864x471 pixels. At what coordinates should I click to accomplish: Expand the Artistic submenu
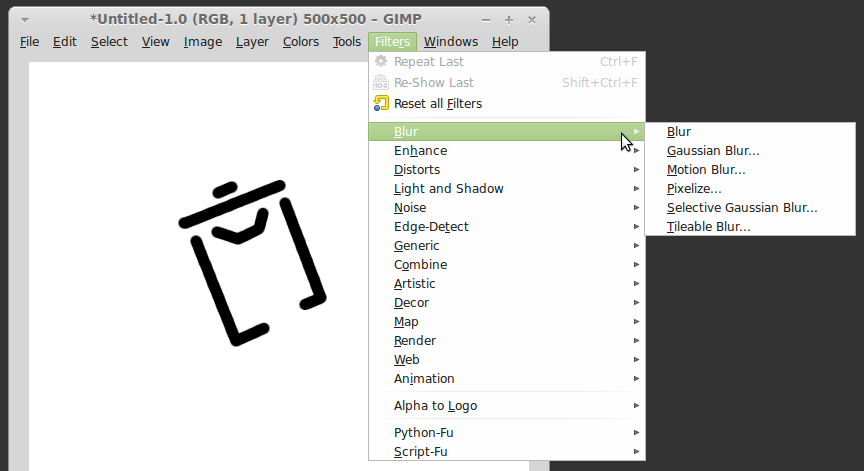[506, 284]
